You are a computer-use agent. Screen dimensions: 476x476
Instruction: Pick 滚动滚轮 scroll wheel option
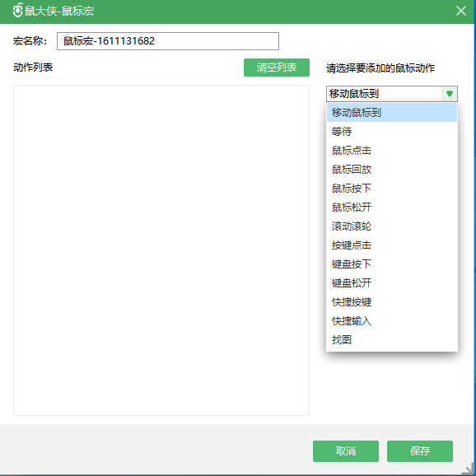(x=392, y=226)
